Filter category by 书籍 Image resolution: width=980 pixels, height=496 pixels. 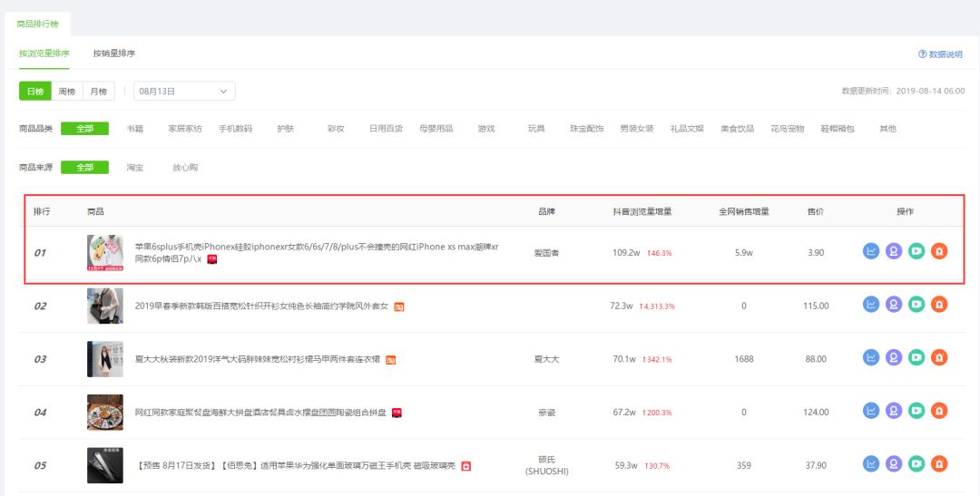coord(135,129)
